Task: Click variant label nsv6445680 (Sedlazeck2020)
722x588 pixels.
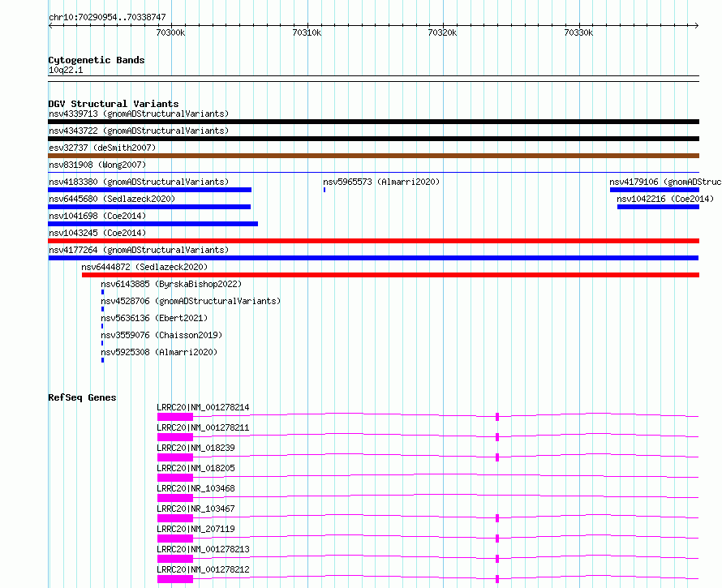Action: pos(112,199)
